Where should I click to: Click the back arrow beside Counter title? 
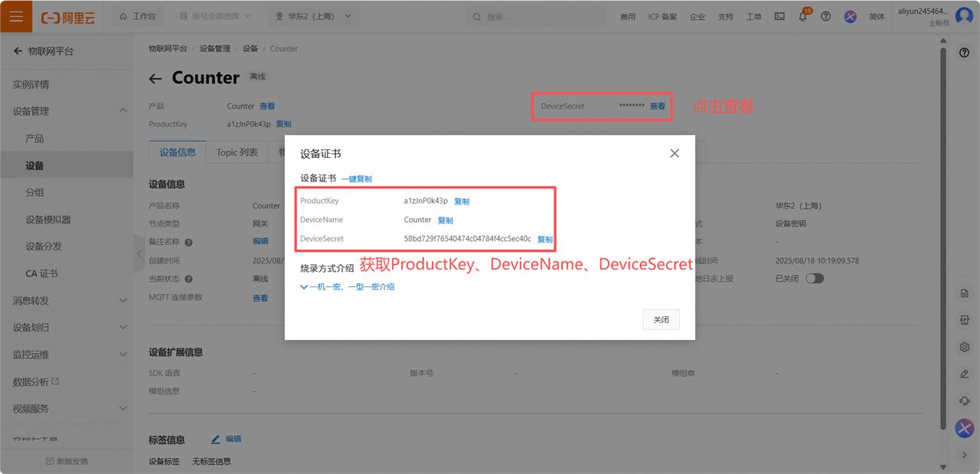tap(155, 78)
